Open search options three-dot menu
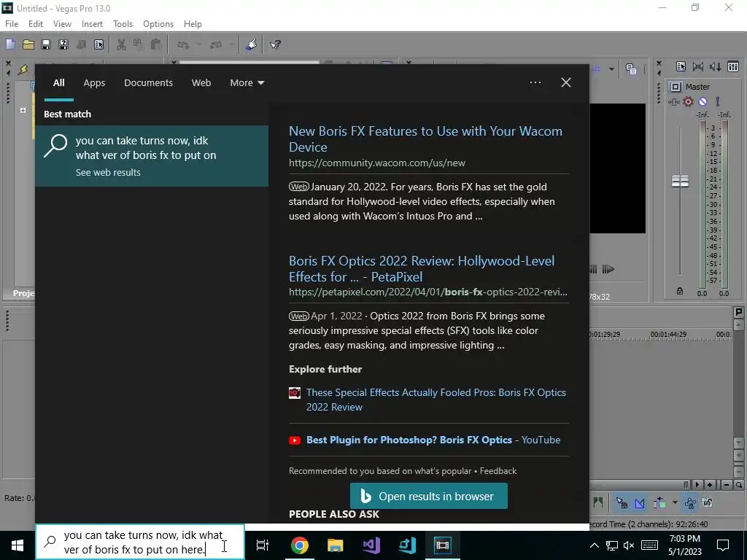This screenshot has width=747, height=560. (535, 82)
